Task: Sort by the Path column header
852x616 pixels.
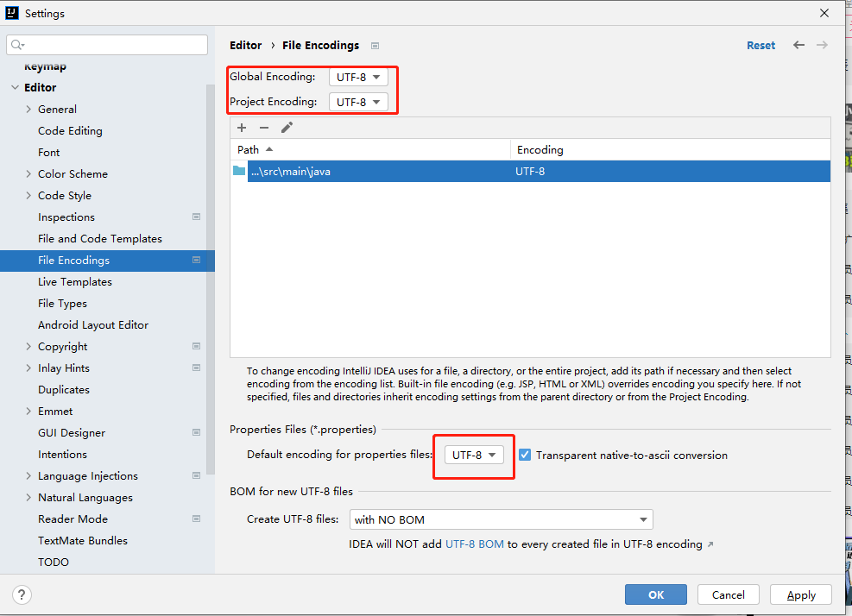Action: pos(370,149)
